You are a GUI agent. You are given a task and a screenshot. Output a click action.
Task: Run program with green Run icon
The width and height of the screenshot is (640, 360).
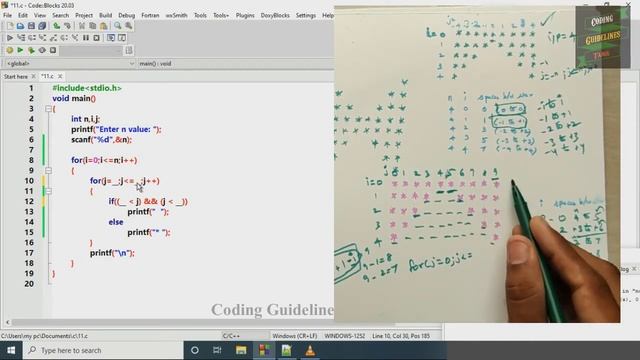pyautogui.click(x=20, y=50)
